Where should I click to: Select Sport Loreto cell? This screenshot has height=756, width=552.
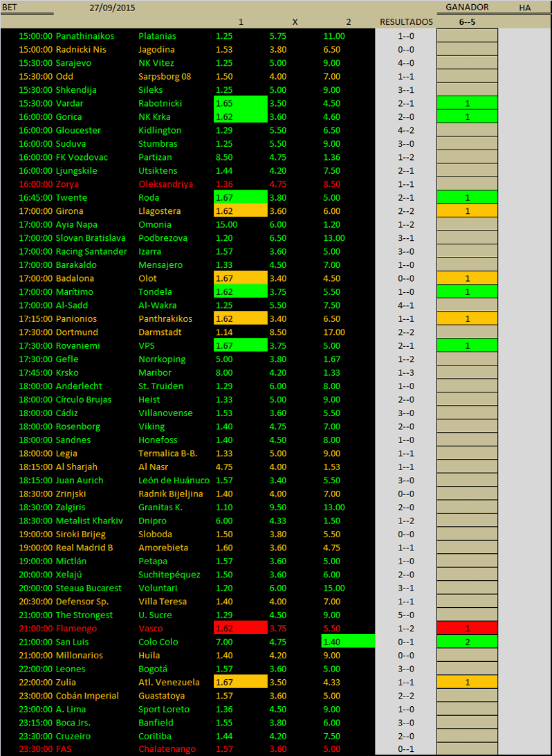pos(164,709)
